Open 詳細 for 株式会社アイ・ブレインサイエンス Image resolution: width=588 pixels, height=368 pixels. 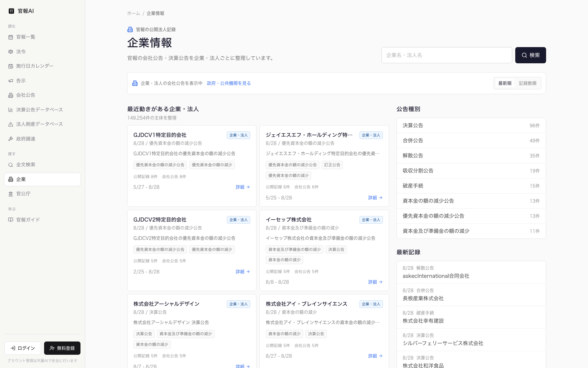tap(376, 356)
